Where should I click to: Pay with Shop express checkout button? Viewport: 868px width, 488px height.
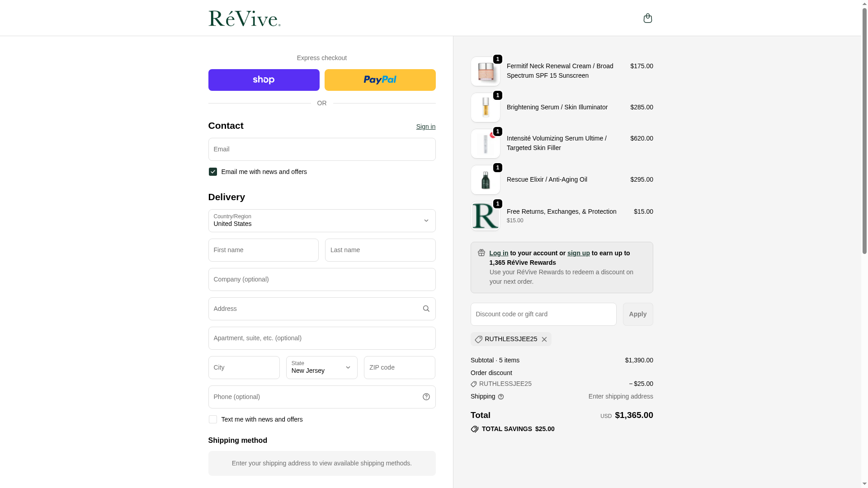click(x=264, y=80)
